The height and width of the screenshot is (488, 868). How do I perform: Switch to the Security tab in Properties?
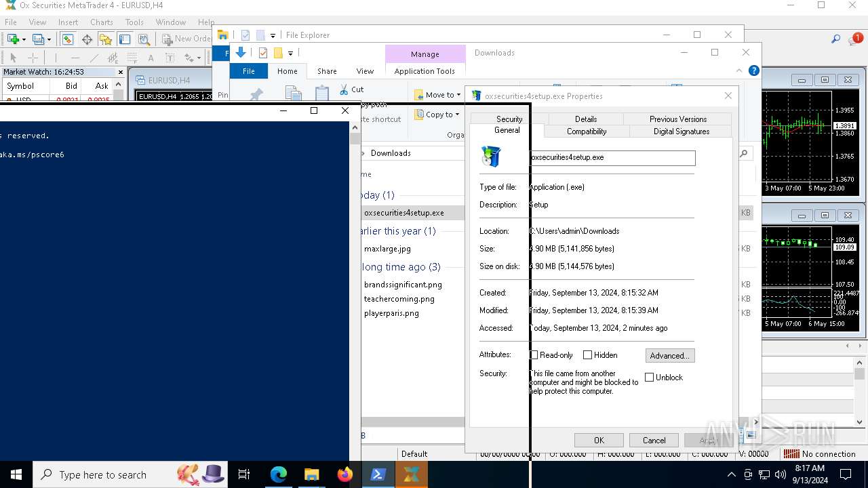(509, 119)
